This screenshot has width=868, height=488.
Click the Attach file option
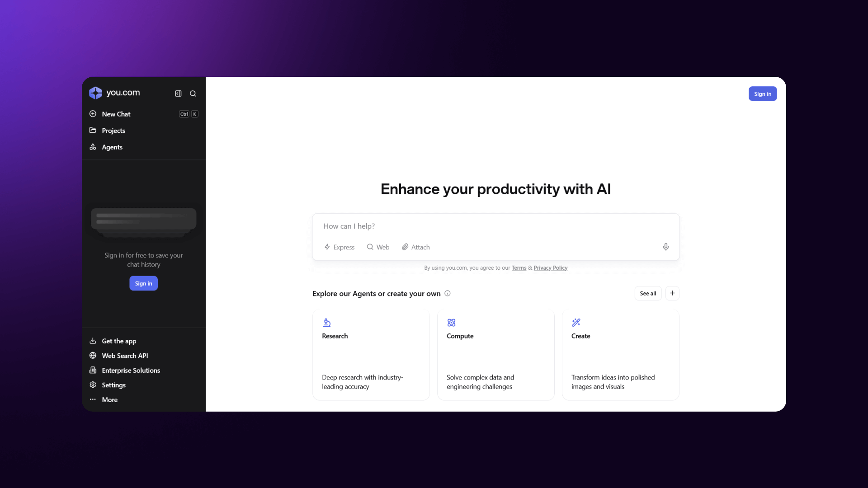point(416,247)
